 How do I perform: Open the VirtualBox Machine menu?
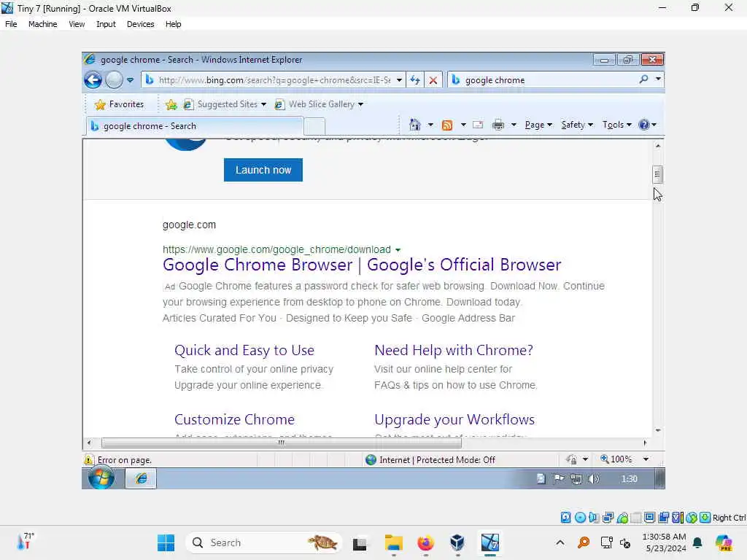tap(43, 24)
